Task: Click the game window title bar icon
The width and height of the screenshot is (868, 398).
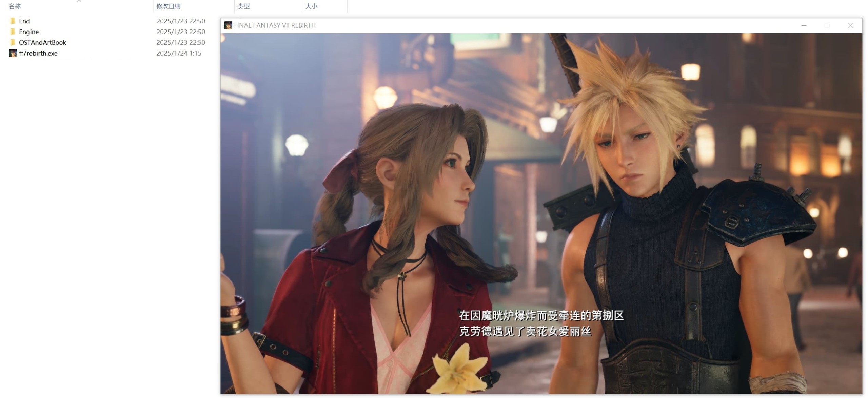Action: (228, 25)
